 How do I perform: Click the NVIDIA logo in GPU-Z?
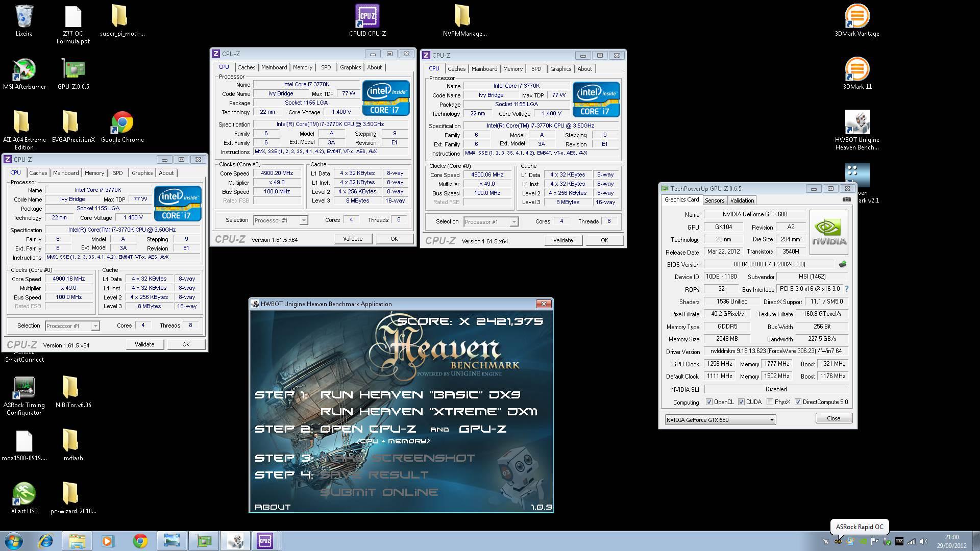point(829,232)
